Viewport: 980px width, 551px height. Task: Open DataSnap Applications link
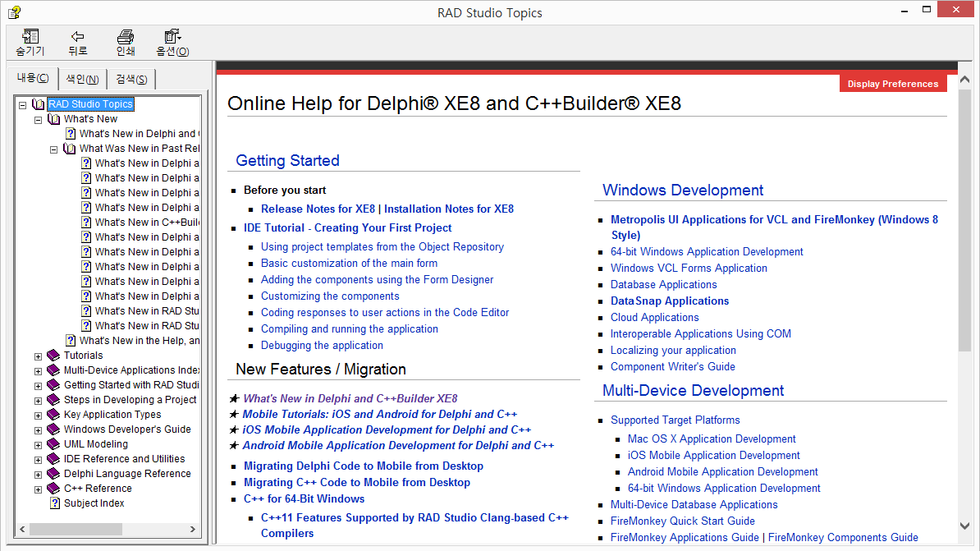point(670,301)
